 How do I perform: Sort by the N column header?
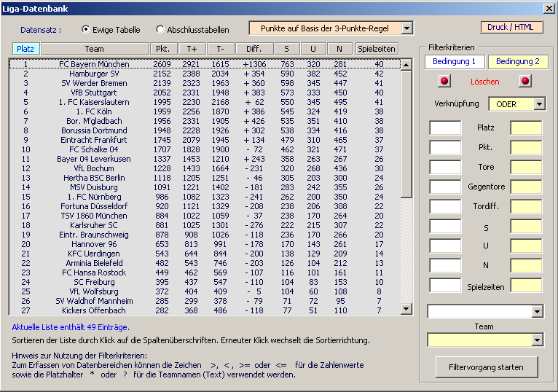pyautogui.click(x=339, y=49)
